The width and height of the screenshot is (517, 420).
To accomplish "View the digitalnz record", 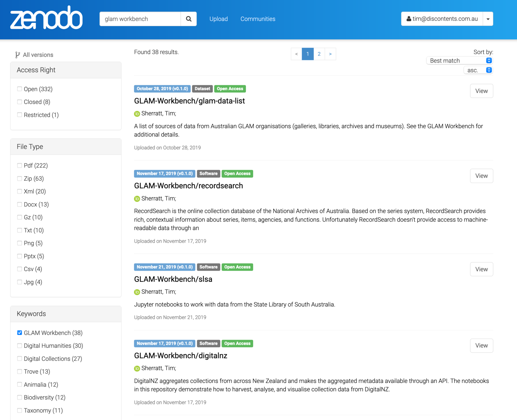I will coord(482,346).
